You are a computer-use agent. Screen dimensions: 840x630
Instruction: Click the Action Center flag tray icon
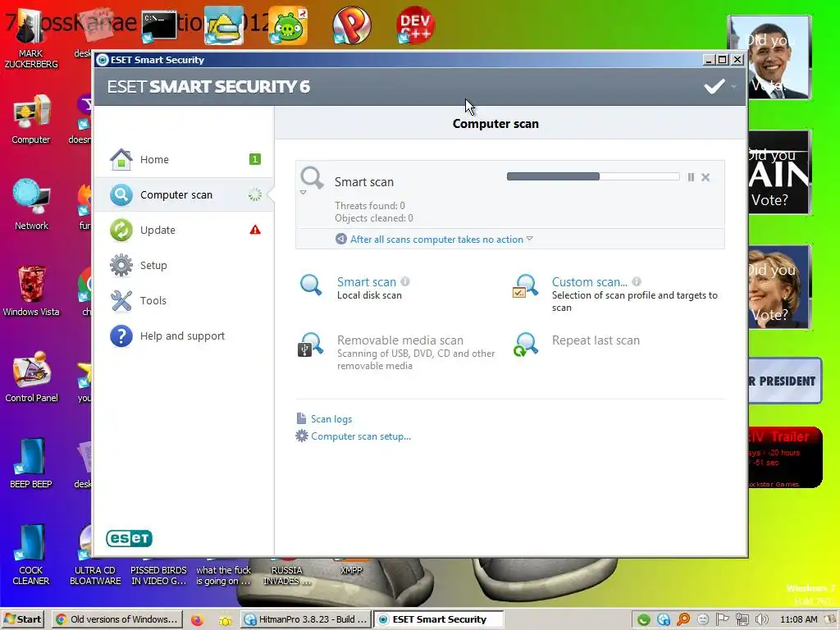(722, 620)
